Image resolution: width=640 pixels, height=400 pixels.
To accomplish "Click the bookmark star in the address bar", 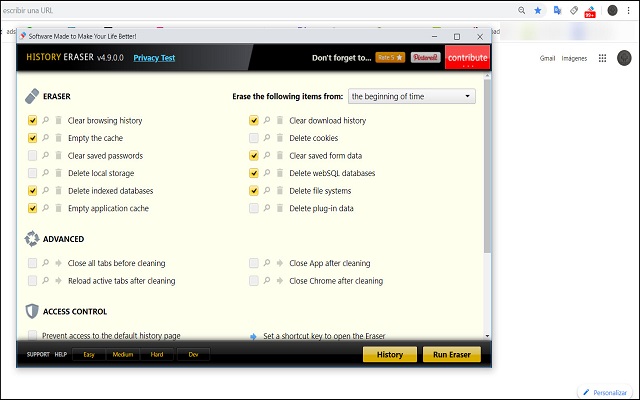I will [537, 10].
